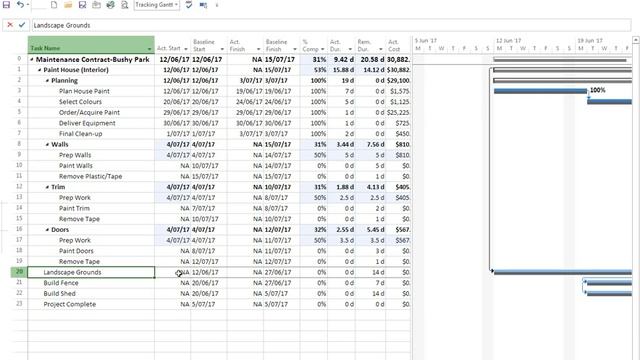Click the 9.42 d actual duration cell
Viewport: 640px width, 360px height.
coord(341,59)
